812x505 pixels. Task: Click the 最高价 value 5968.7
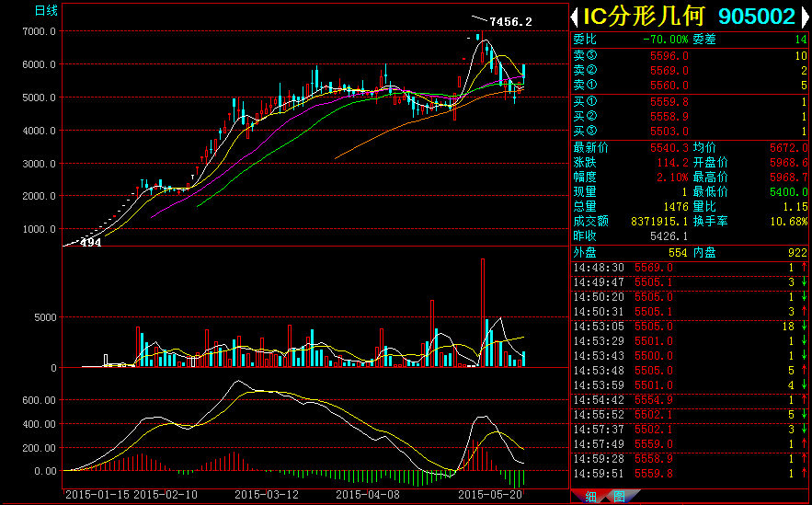pyautogui.click(x=789, y=178)
